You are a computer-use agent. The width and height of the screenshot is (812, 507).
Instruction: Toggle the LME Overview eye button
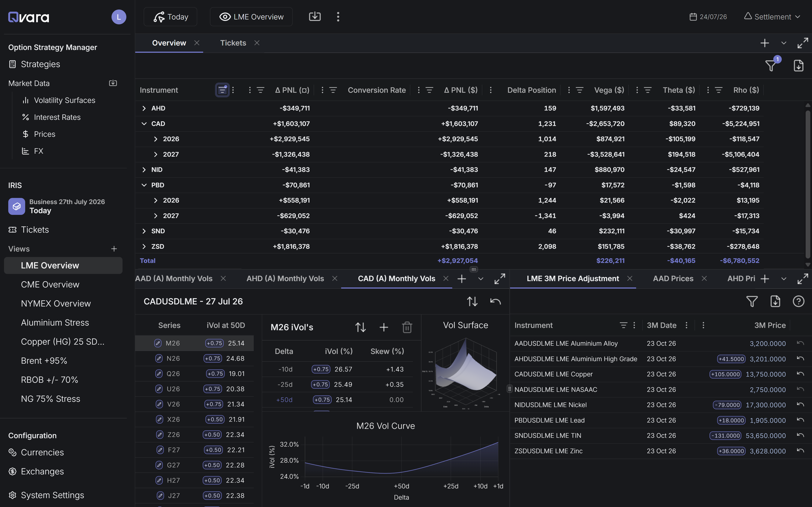[251, 17]
